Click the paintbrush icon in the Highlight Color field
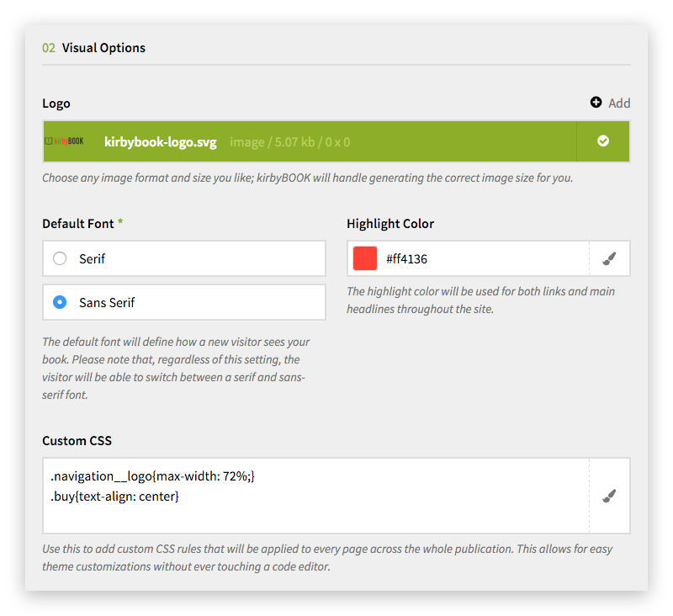This screenshot has width=673, height=616. (609, 258)
